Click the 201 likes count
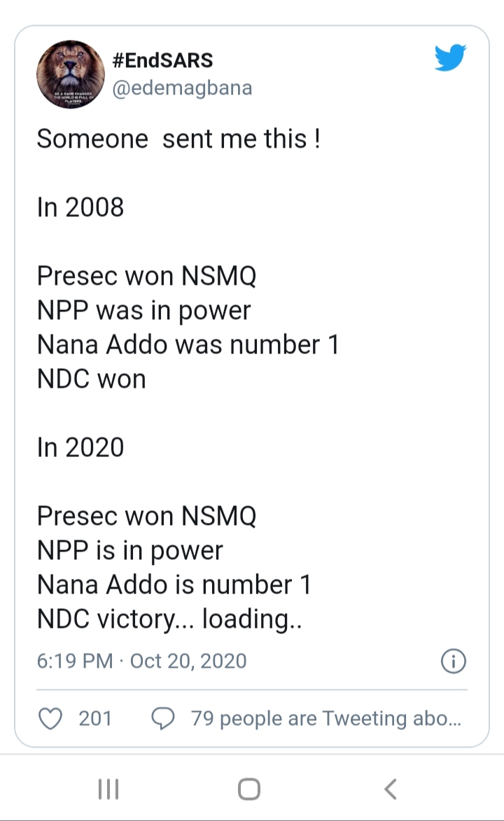The height and width of the screenshot is (821, 504). 95,719
